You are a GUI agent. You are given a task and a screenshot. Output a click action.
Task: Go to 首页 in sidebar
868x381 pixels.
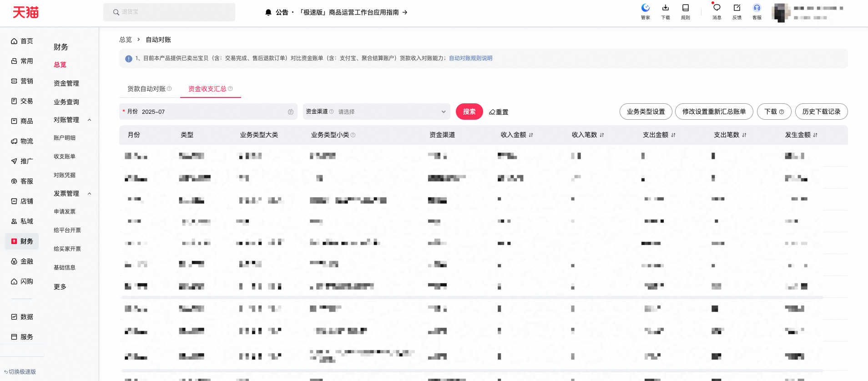point(22,41)
